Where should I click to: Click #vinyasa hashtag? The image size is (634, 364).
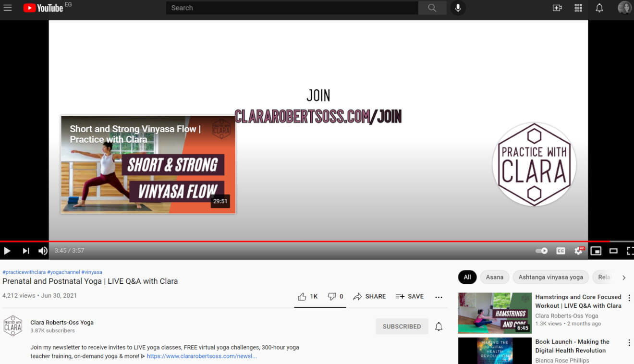coord(92,272)
